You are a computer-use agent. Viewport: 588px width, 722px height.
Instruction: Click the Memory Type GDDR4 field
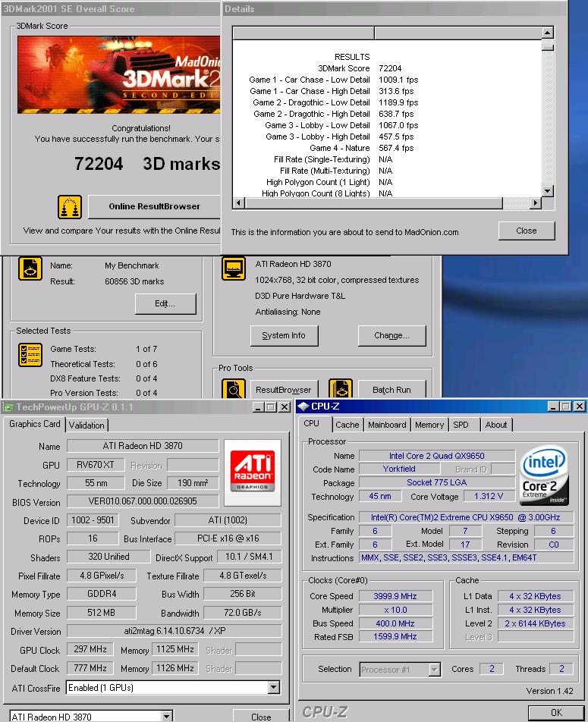[102, 594]
